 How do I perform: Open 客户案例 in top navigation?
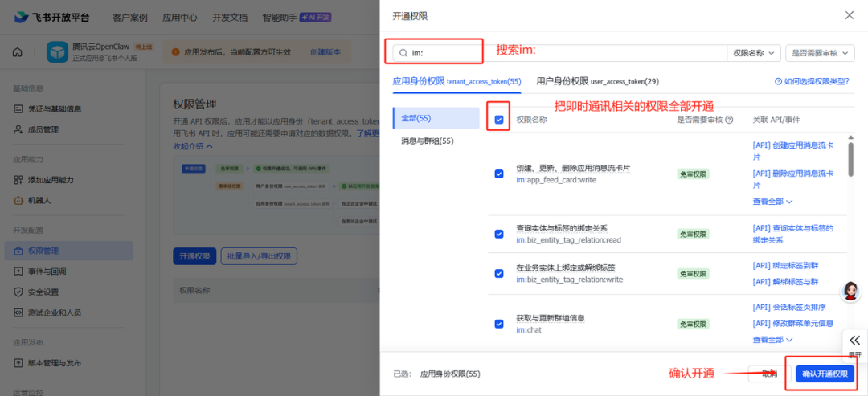coord(130,17)
